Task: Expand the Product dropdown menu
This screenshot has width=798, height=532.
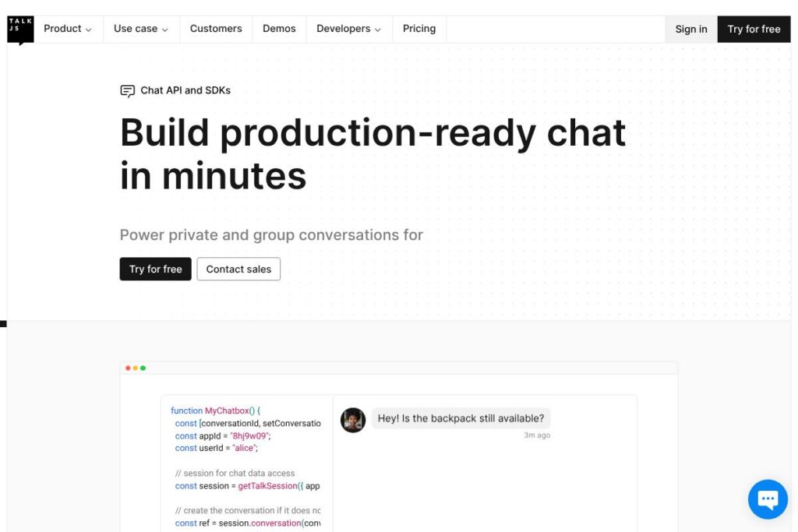Action: click(67, 29)
